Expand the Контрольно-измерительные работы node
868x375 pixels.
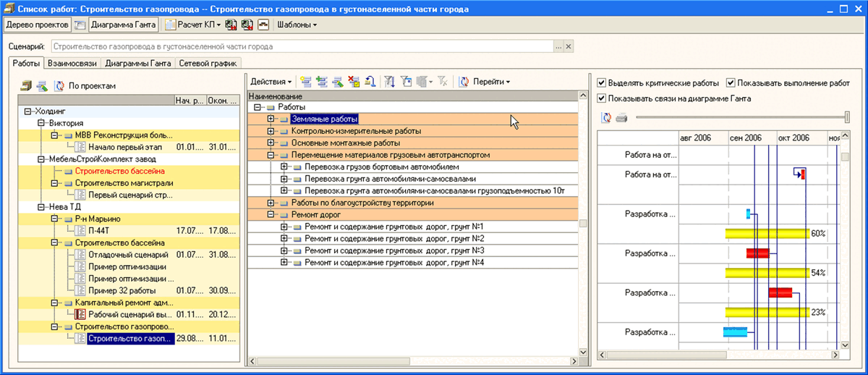click(271, 131)
